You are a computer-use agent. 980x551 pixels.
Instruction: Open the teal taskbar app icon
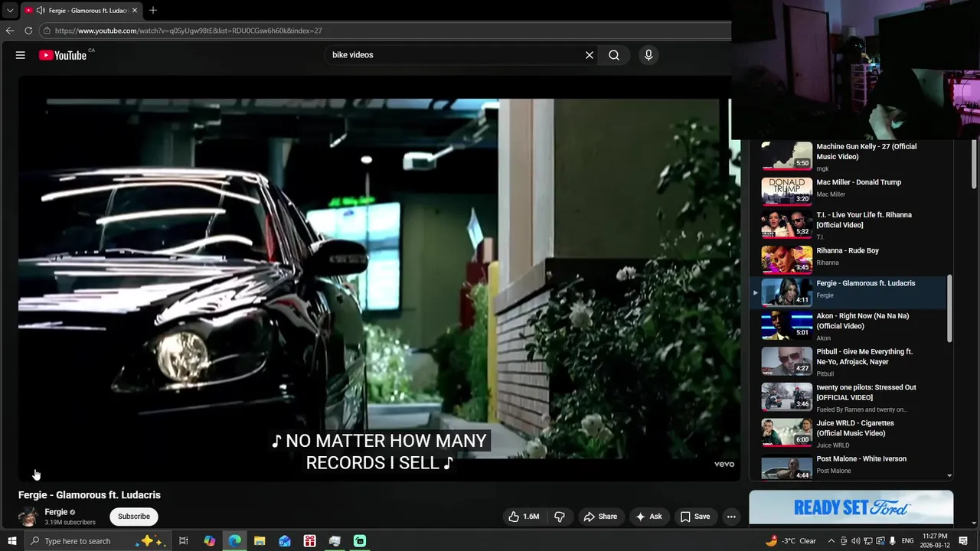coord(360,541)
